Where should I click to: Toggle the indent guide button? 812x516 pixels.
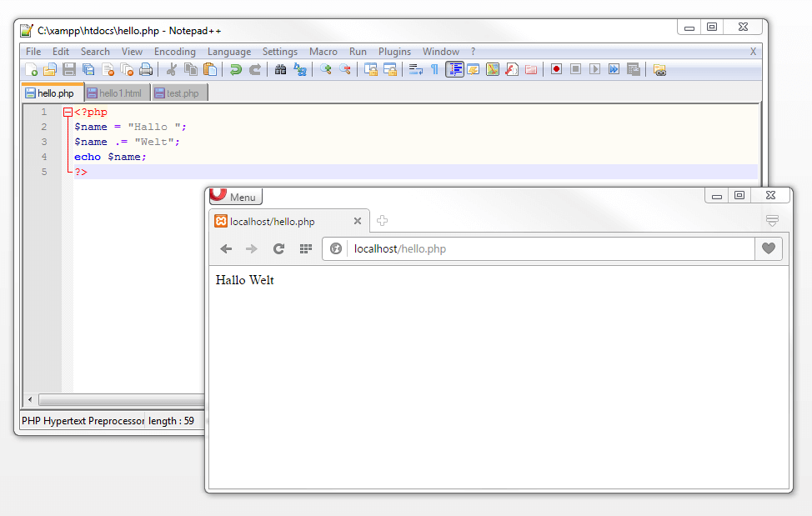(454, 69)
